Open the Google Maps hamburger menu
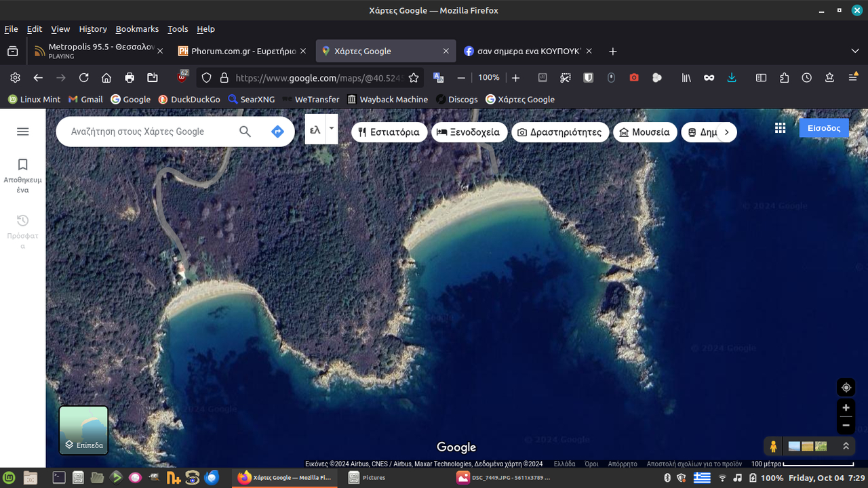This screenshot has height=488, width=868. [22, 131]
